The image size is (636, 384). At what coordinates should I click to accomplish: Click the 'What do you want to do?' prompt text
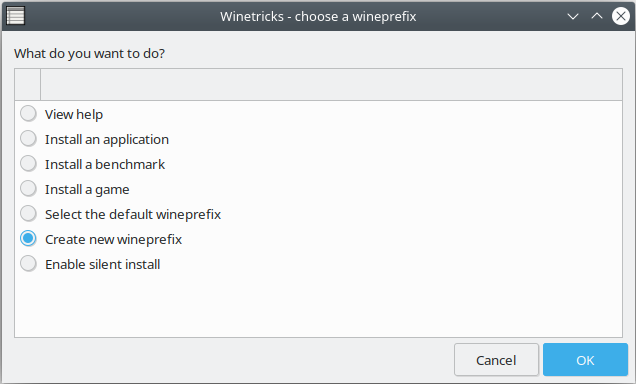tap(89, 54)
